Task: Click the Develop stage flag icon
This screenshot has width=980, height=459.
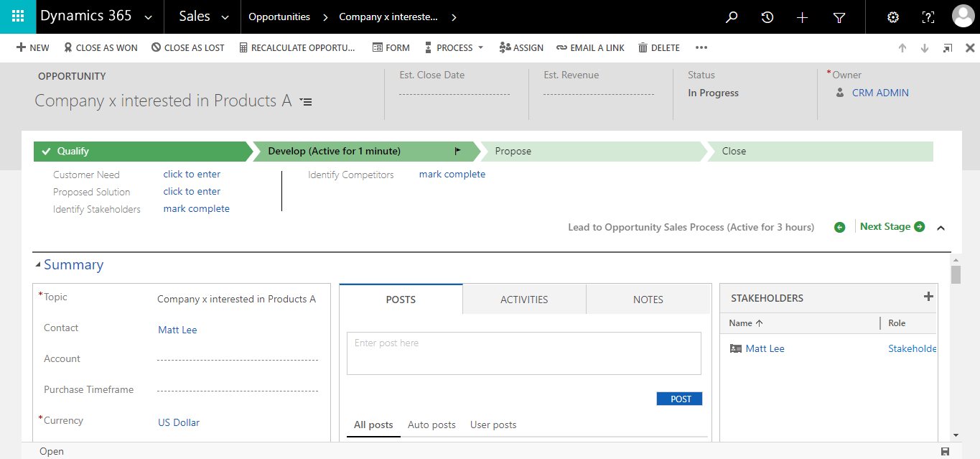Action: (x=458, y=152)
